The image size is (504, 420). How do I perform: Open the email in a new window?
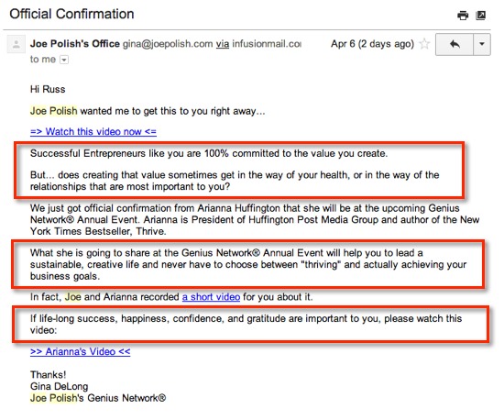[x=481, y=15]
